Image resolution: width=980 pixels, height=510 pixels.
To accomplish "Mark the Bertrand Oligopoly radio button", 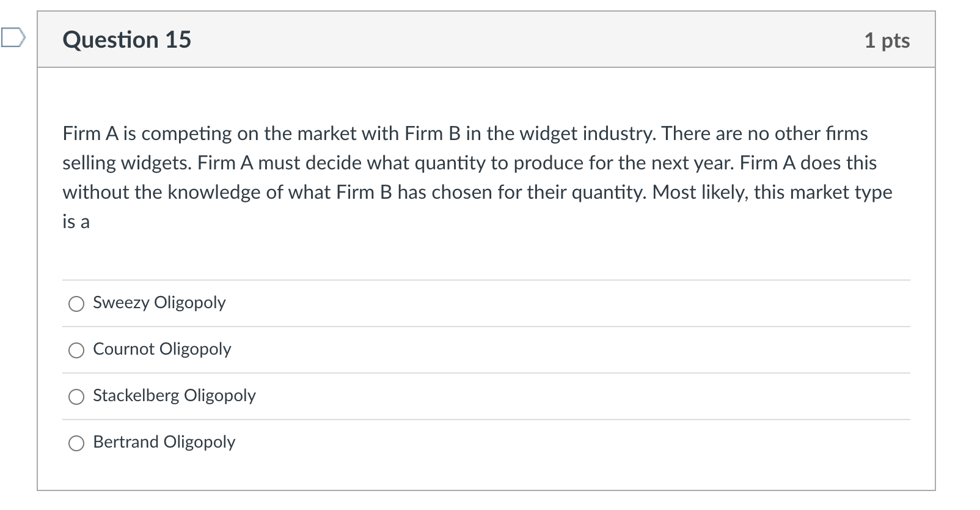I will click(76, 443).
